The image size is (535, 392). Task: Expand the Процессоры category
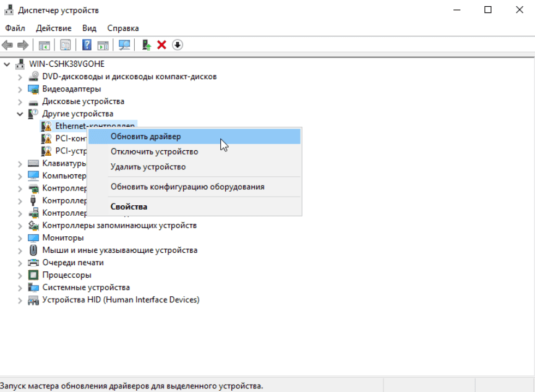20,275
